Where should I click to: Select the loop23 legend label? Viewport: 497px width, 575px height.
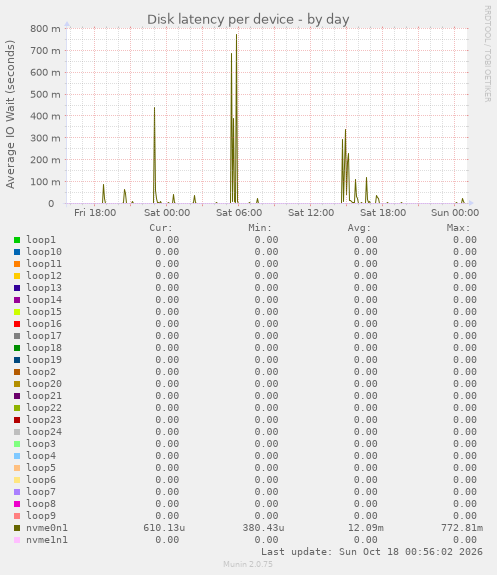point(44,420)
